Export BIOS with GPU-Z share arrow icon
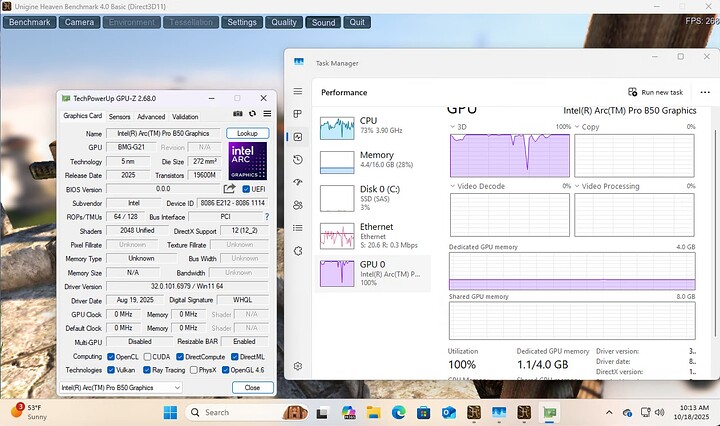 point(229,189)
